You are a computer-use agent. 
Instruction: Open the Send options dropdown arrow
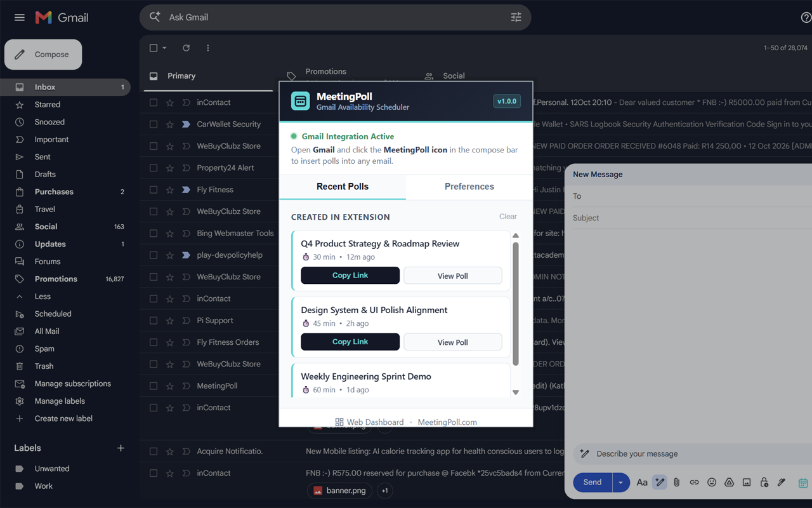pyautogui.click(x=620, y=483)
